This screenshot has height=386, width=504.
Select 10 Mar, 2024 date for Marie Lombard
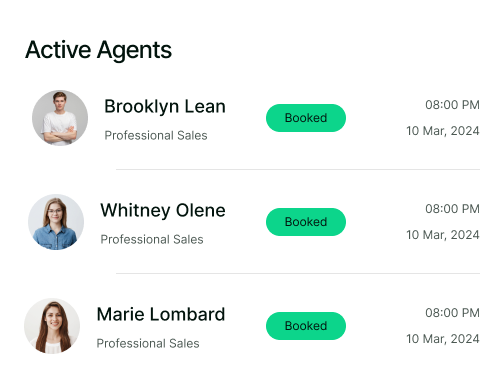[x=443, y=339]
